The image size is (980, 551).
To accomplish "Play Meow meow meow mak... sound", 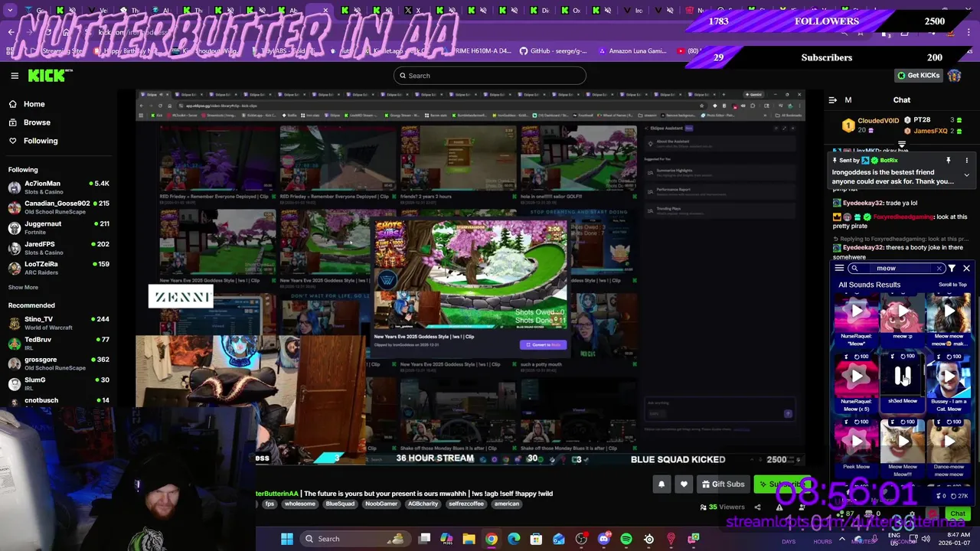I will click(949, 311).
